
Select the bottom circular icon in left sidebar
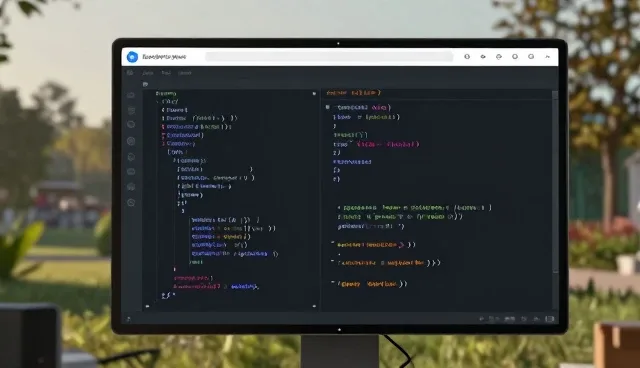click(131, 202)
